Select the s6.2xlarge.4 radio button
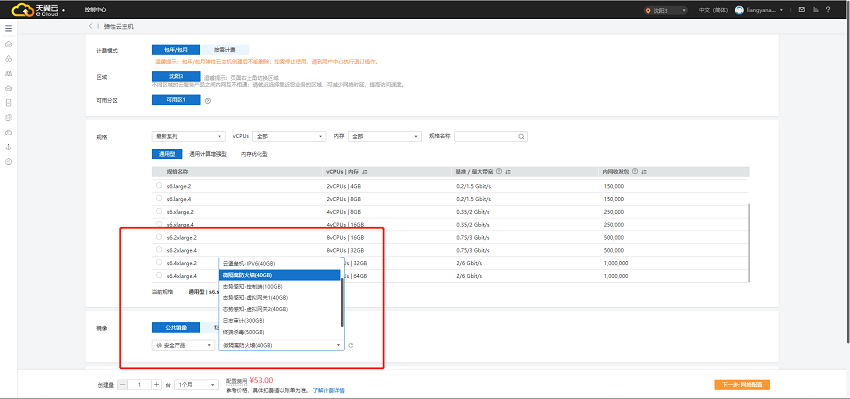Screen dimensions: 850x399 click(x=159, y=250)
